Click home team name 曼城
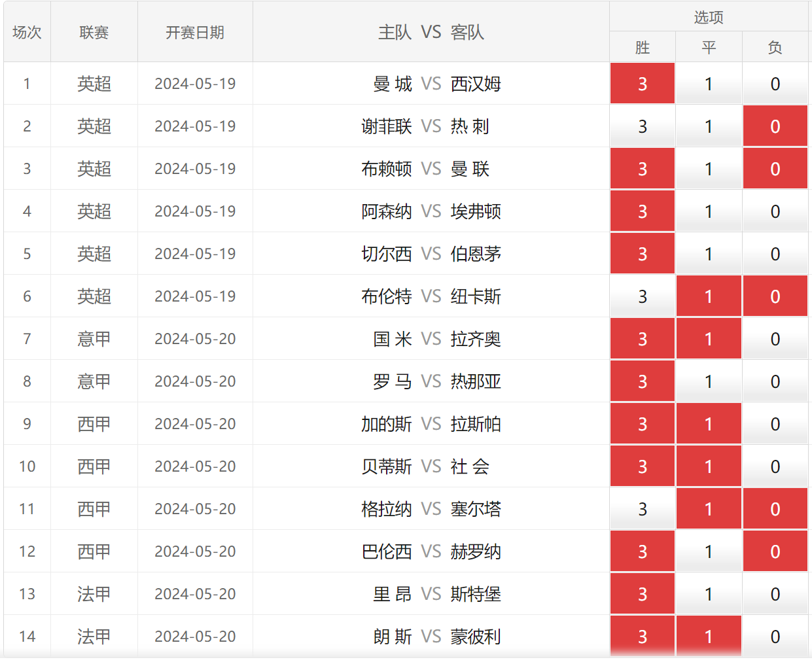Screen dimensions: 812x664 click(393, 84)
